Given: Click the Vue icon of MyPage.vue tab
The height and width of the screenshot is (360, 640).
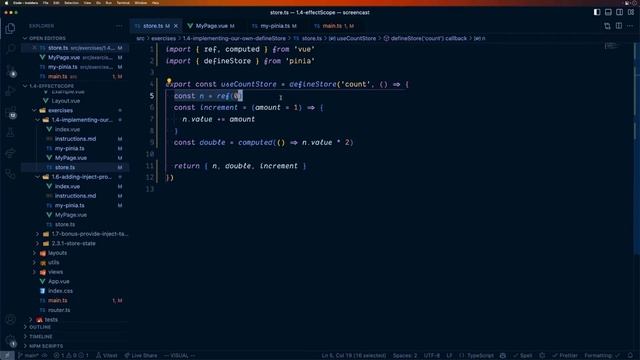Looking at the screenshot, I should (x=190, y=26).
